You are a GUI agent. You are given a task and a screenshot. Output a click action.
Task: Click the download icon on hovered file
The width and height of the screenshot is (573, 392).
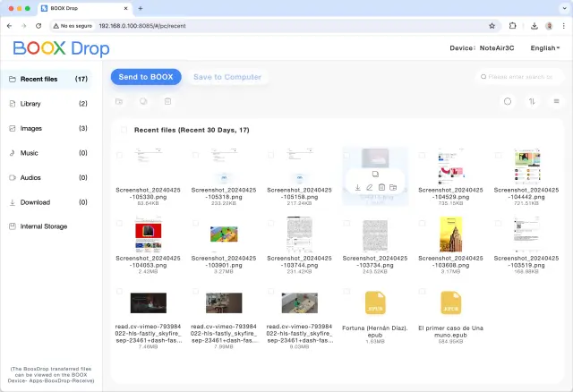[x=358, y=187]
